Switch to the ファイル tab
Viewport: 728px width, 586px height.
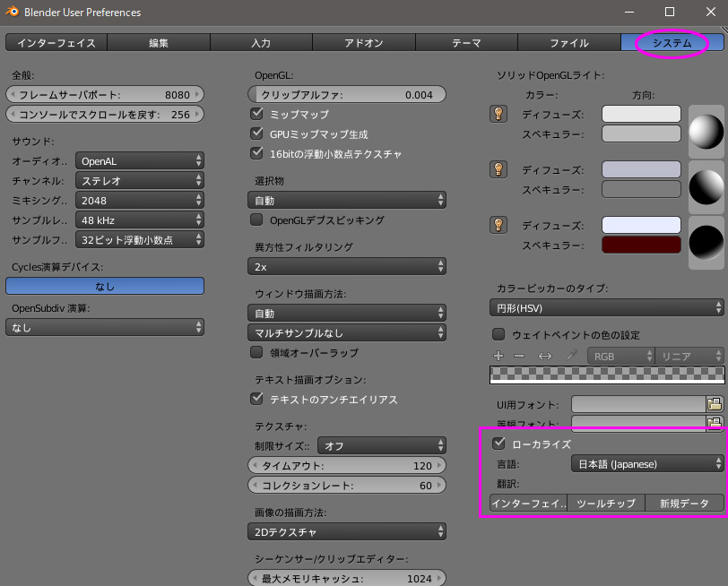tap(569, 43)
